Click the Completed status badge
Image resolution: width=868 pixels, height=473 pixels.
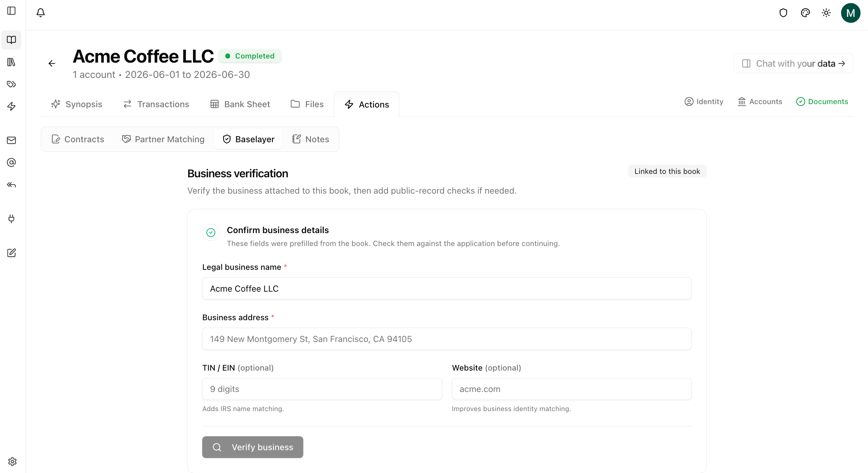click(x=250, y=56)
